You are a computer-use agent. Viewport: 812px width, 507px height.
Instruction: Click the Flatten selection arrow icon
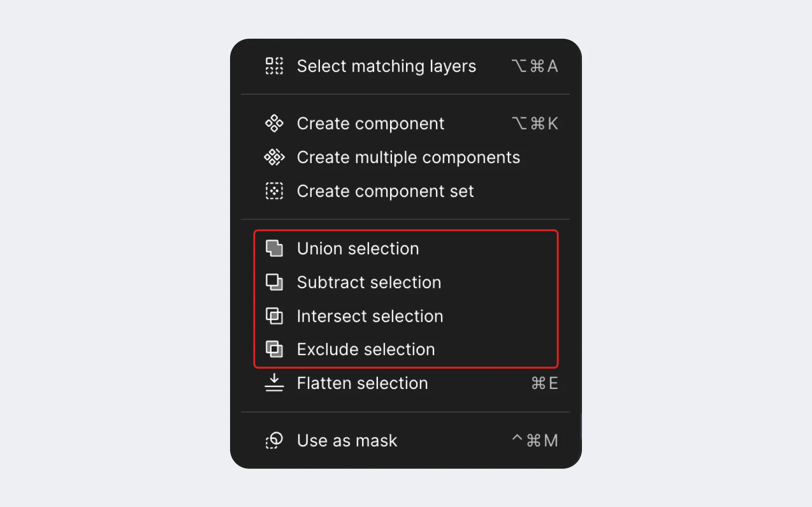click(x=274, y=383)
